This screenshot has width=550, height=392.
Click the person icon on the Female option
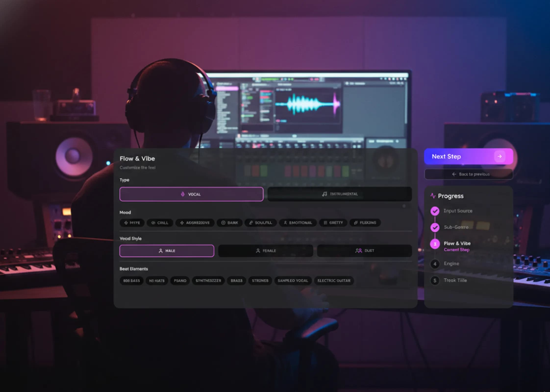click(258, 250)
